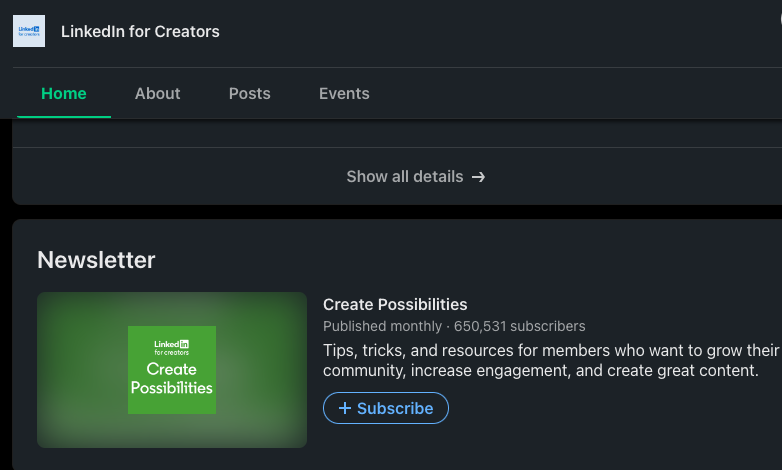Click the plus icon on Subscribe button
782x470 pixels.
[345, 408]
